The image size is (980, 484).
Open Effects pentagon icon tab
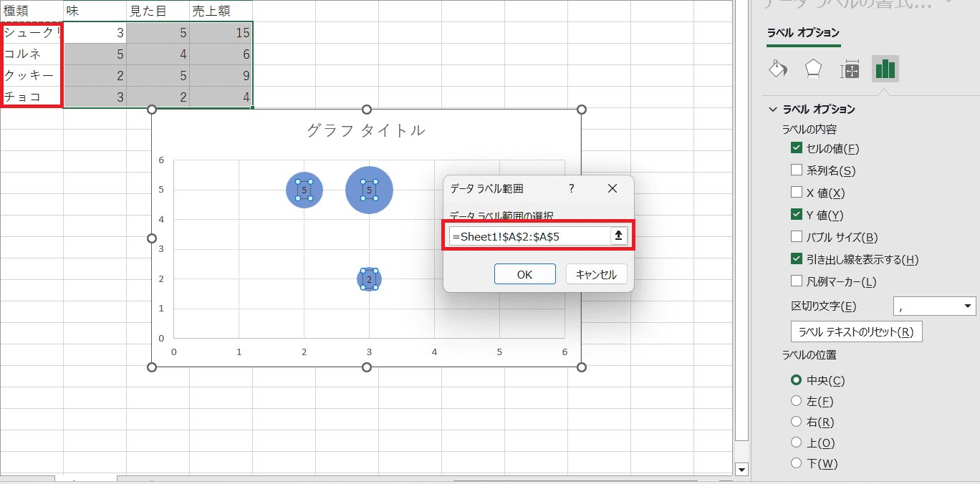pos(813,69)
